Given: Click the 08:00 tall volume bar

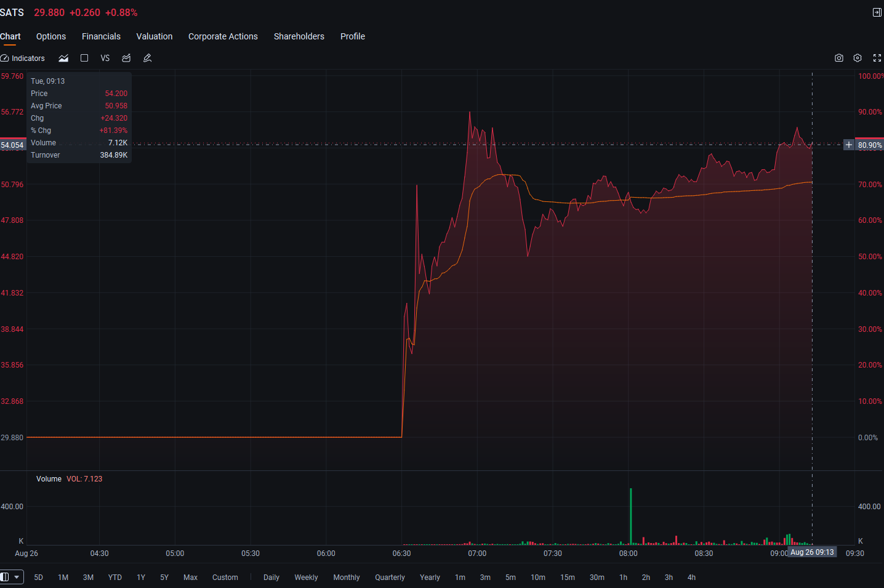Looking at the screenshot, I should [x=631, y=517].
